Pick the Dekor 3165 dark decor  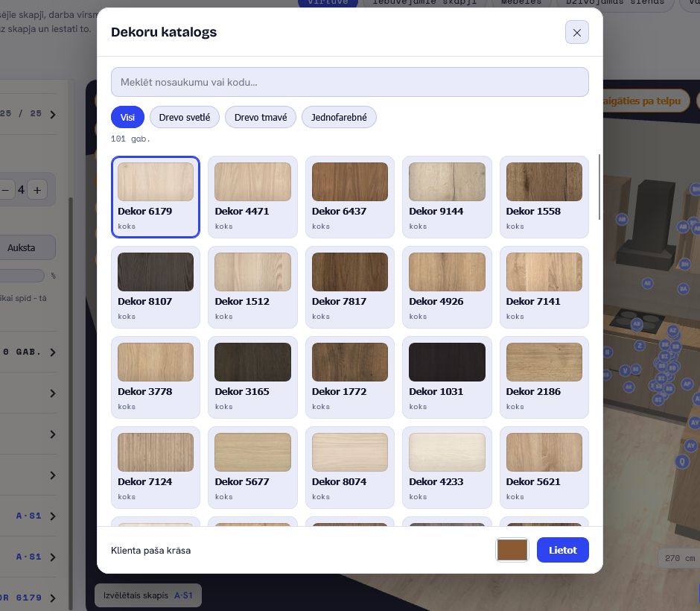[x=252, y=378]
